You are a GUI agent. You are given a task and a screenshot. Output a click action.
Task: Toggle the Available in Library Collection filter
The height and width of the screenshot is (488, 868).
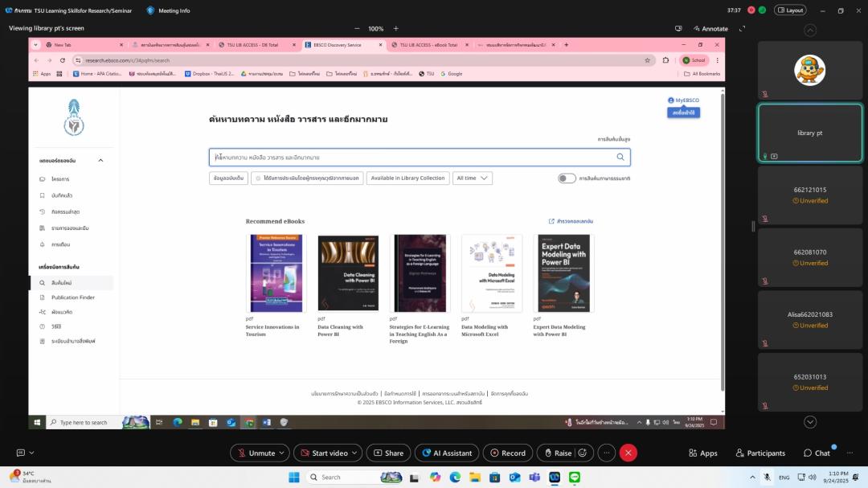coord(407,178)
